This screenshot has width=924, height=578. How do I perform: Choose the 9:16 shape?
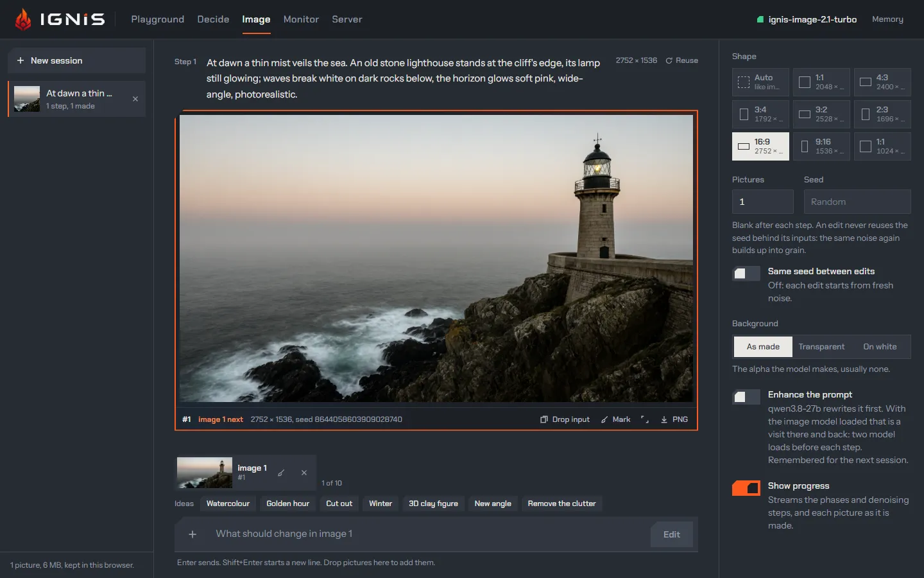tap(821, 146)
